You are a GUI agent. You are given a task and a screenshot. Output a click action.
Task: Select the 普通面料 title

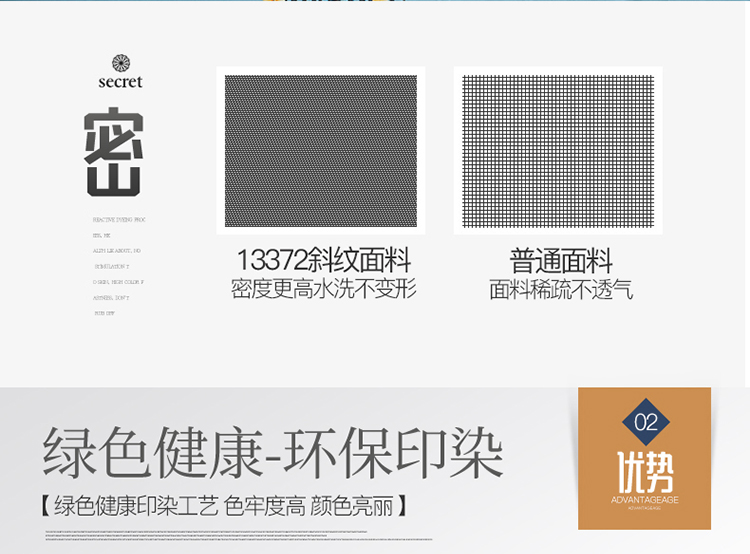click(561, 262)
